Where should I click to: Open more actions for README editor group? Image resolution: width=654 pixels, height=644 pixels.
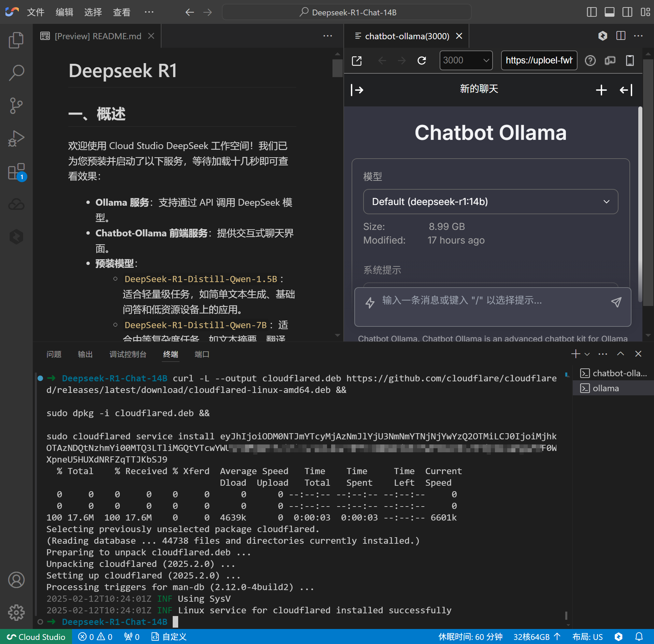click(x=328, y=36)
